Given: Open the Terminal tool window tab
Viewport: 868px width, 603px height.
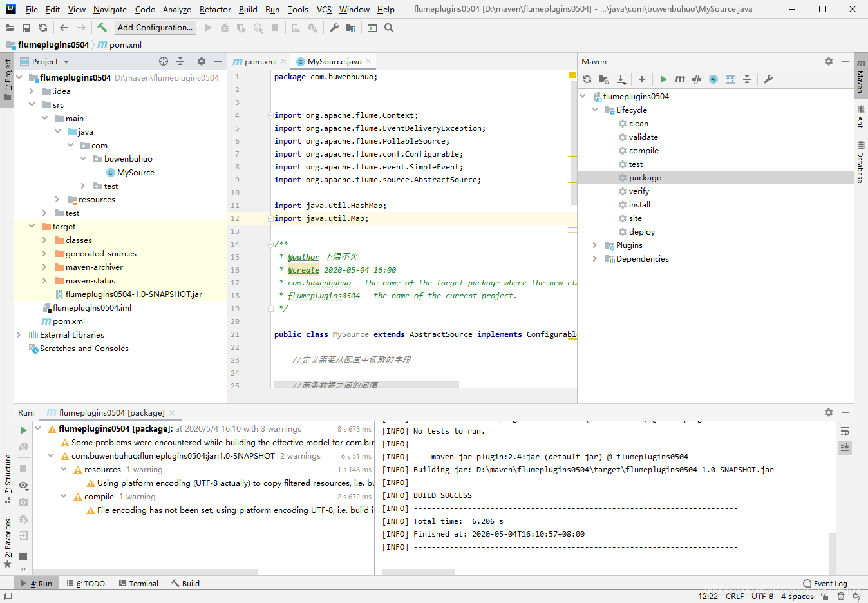Looking at the screenshot, I should point(138,583).
